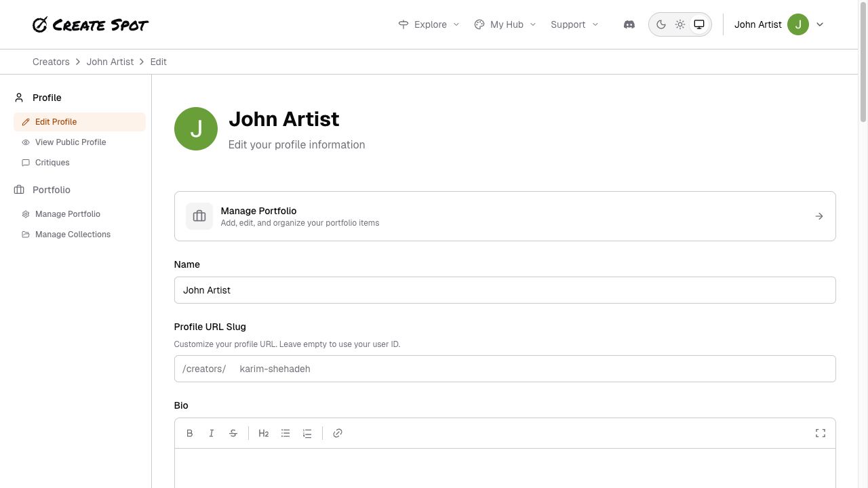Screen dimensions: 868x488
Task: Enable dark mode with the moon icon
Action: 661,24
